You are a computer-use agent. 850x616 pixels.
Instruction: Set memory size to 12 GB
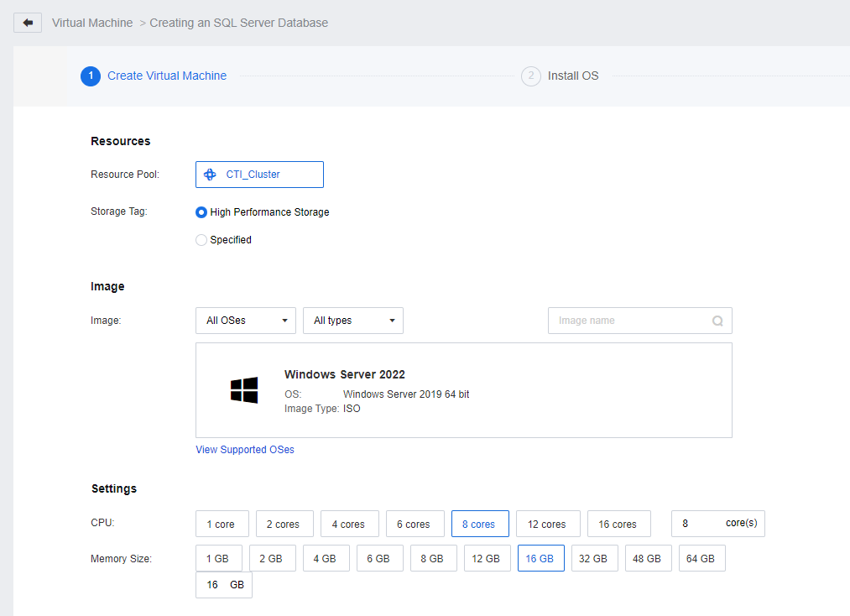coord(488,559)
